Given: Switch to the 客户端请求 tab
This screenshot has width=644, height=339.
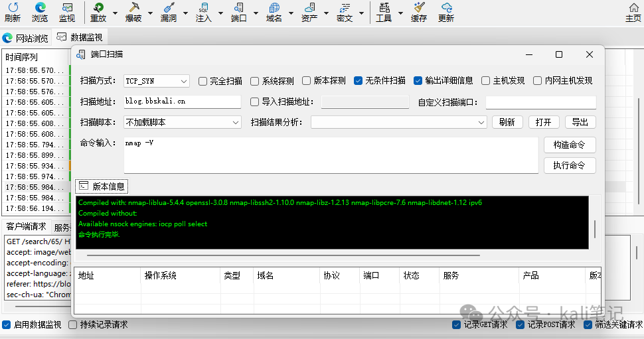Looking at the screenshot, I should (x=27, y=226).
